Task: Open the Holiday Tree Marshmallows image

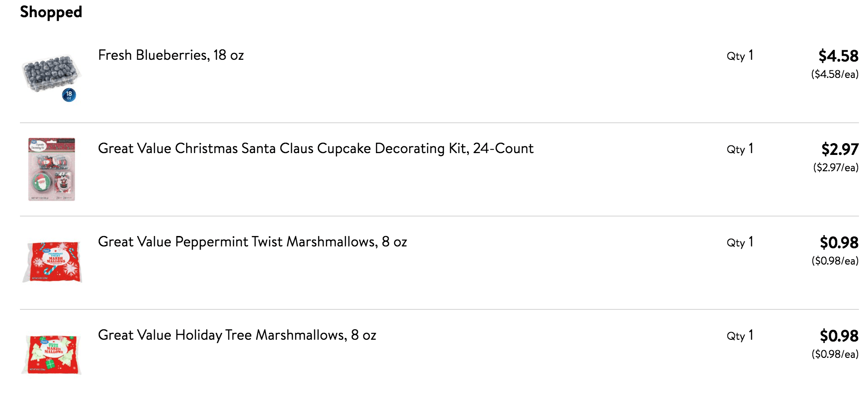Action: [x=51, y=355]
